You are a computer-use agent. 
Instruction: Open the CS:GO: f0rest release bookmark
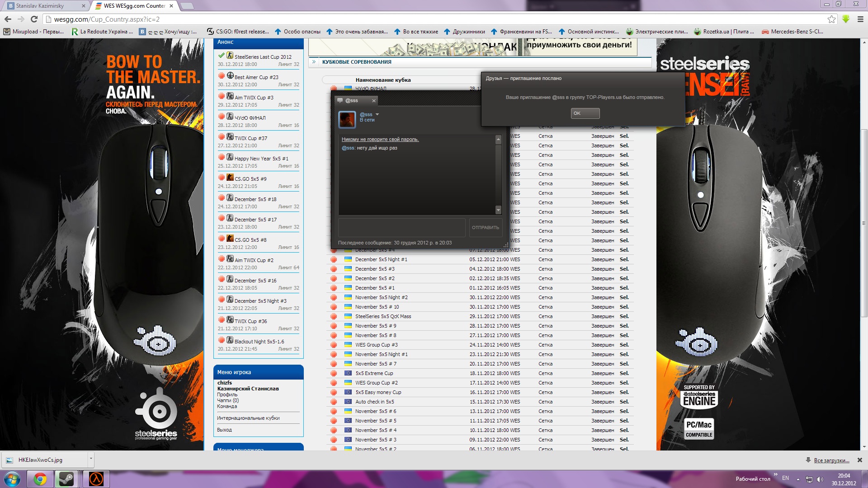(x=238, y=32)
